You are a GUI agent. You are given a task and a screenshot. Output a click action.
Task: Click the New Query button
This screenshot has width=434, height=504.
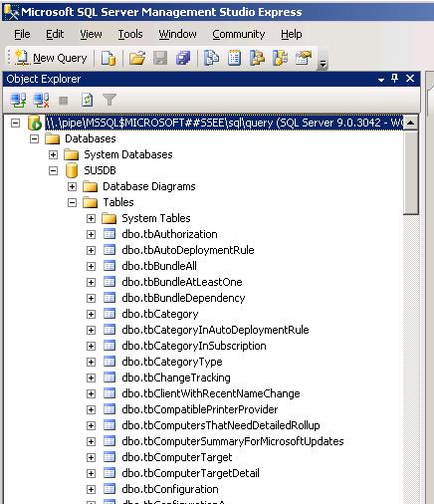tap(51, 58)
